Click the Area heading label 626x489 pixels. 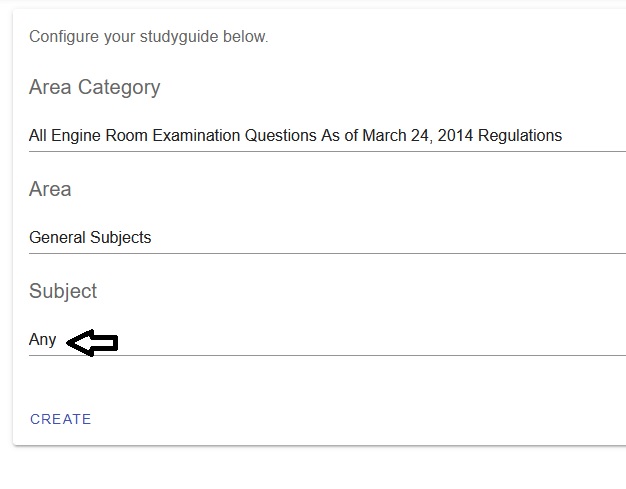coord(50,189)
